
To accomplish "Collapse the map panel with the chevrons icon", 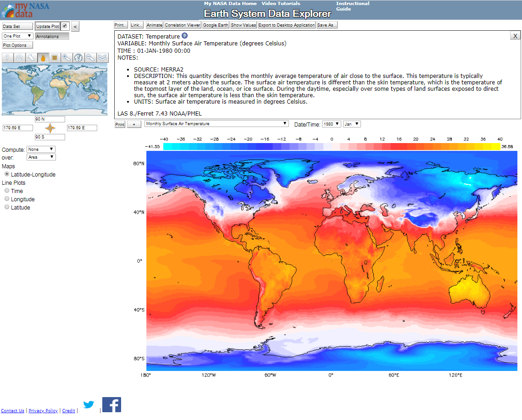I will [x=101, y=57].
